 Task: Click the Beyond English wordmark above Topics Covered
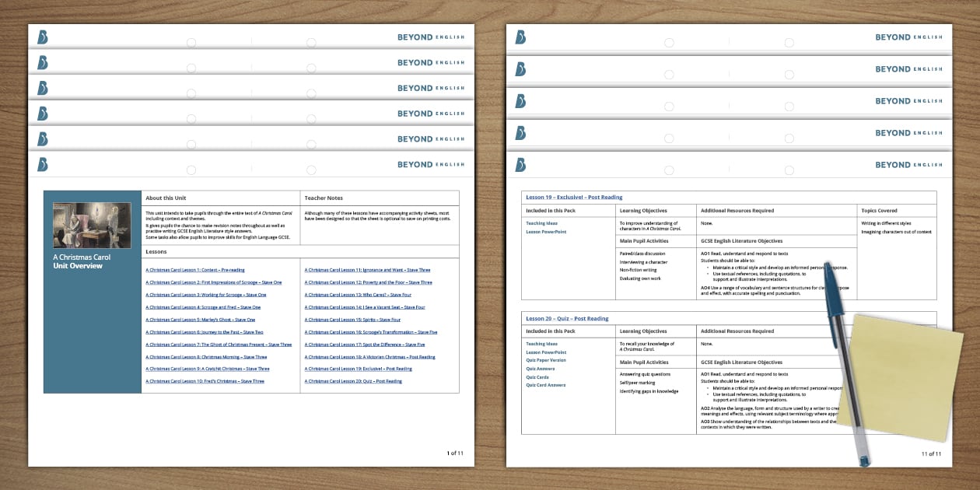pos(908,164)
